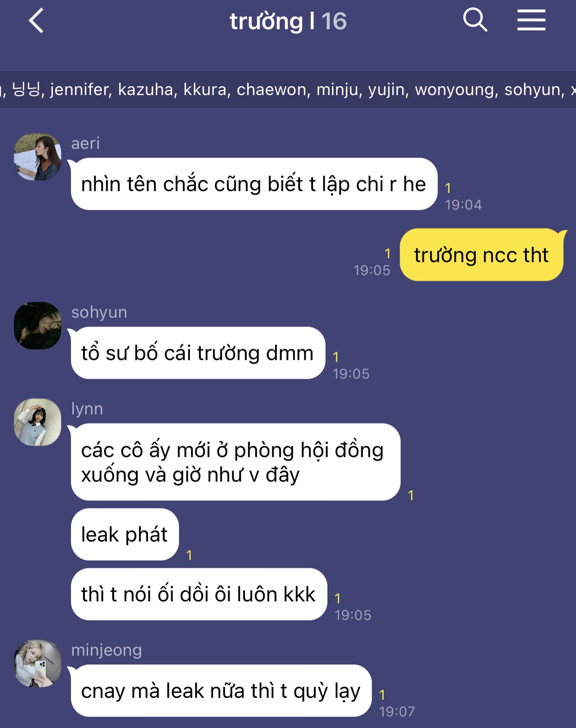Tap the chat title trường 16
This screenshot has width=576, height=728.
click(288, 21)
